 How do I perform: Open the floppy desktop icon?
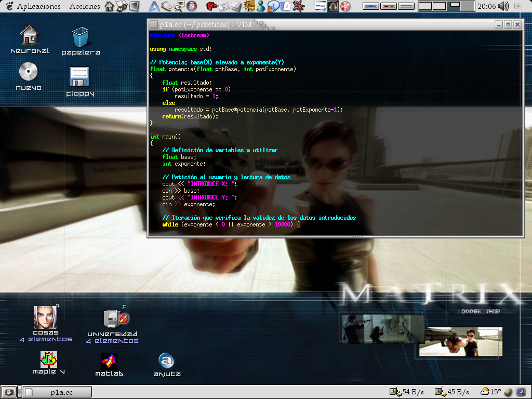coord(80,82)
